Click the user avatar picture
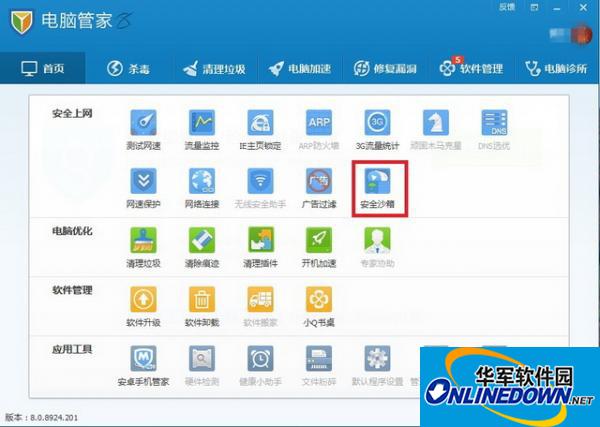Image resolution: width=600 pixels, height=427 pixels. [581, 35]
